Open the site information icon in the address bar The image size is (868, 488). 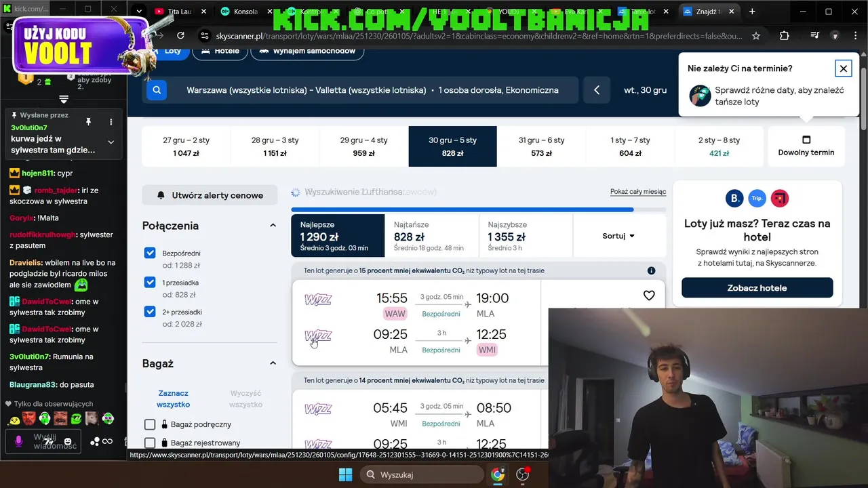pos(203,35)
